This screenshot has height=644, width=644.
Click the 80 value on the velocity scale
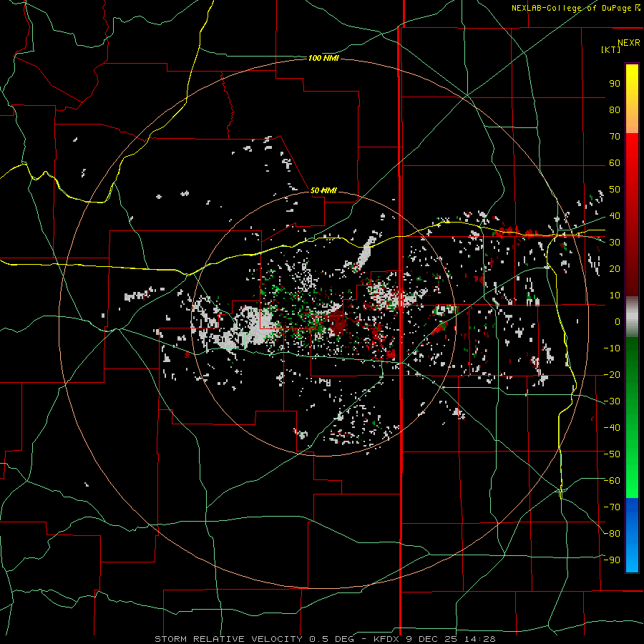click(615, 109)
